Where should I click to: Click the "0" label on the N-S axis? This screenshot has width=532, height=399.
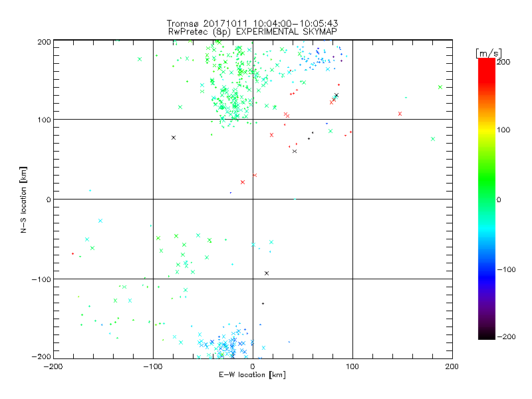click(x=49, y=199)
